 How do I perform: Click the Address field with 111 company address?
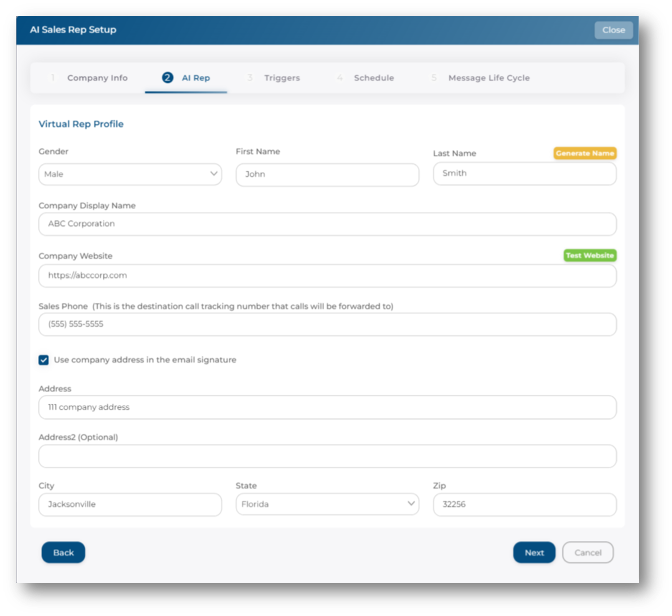pos(327,407)
